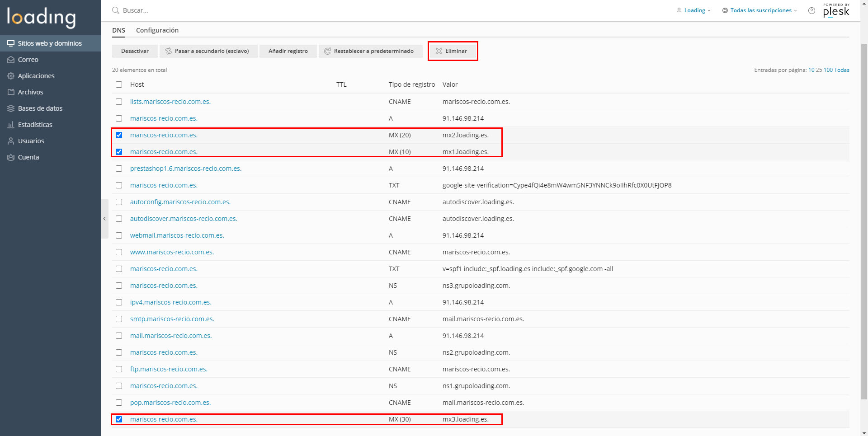
Task: Click the help question mark icon
Action: pyautogui.click(x=811, y=10)
